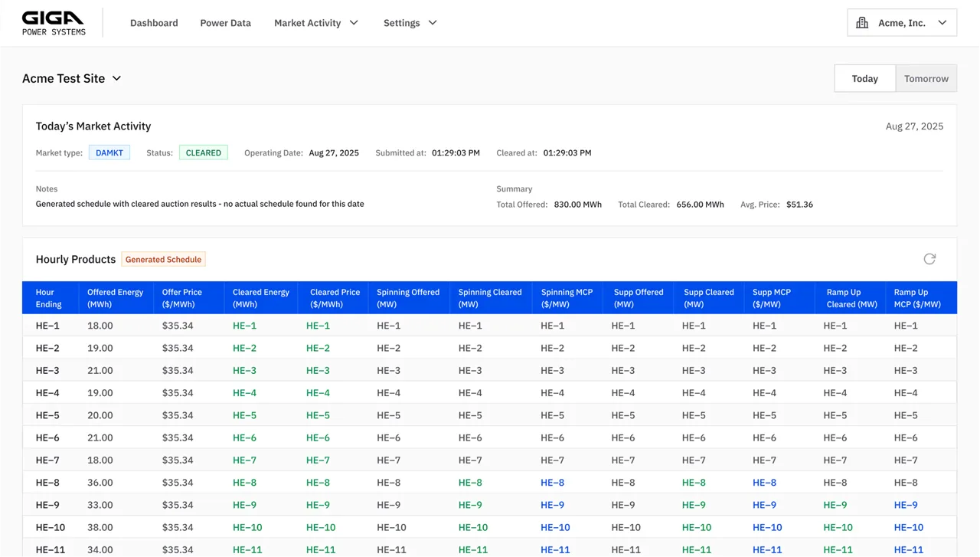This screenshot has height=557, width=980.
Task: Open the Power Data page
Action: pyautogui.click(x=225, y=23)
